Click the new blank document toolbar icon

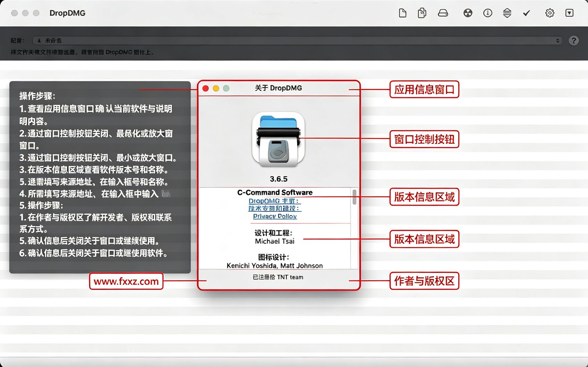(402, 13)
